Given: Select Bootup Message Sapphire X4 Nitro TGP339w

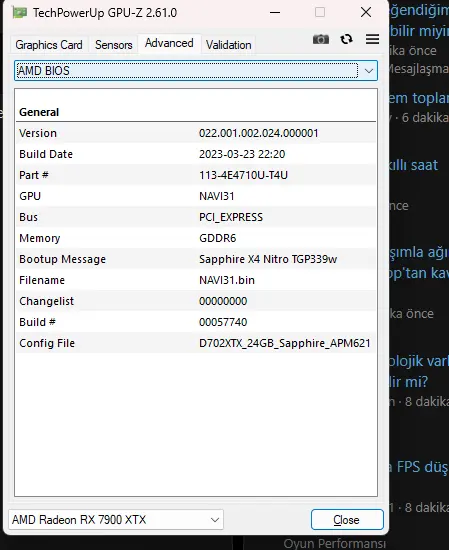Looking at the screenshot, I should (268, 259).
